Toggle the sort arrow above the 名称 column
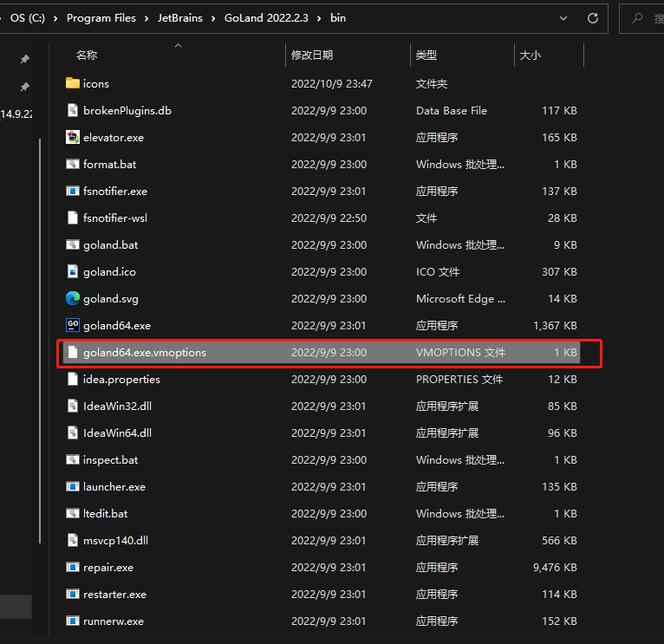 click(x=179, y=45)
